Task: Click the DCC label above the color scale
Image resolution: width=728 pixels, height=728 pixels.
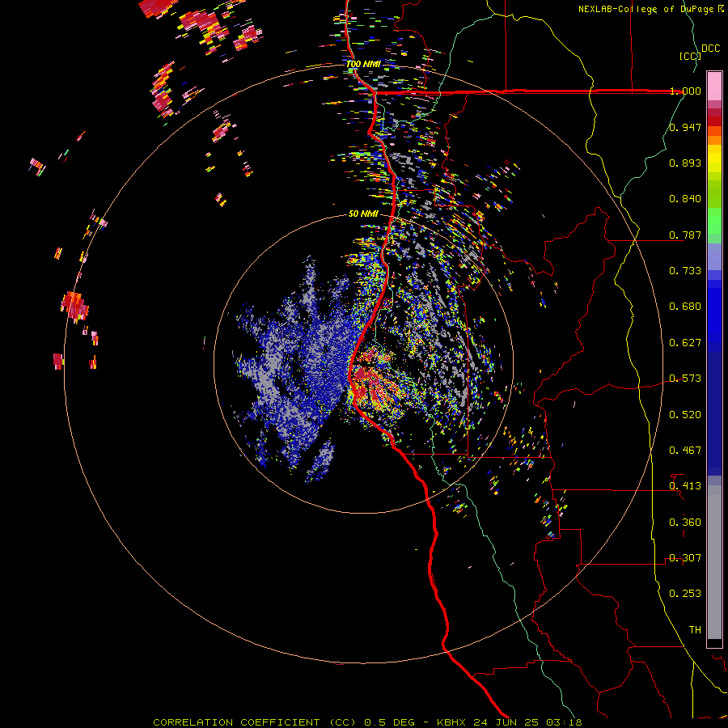Action: (x=710, y=49)
